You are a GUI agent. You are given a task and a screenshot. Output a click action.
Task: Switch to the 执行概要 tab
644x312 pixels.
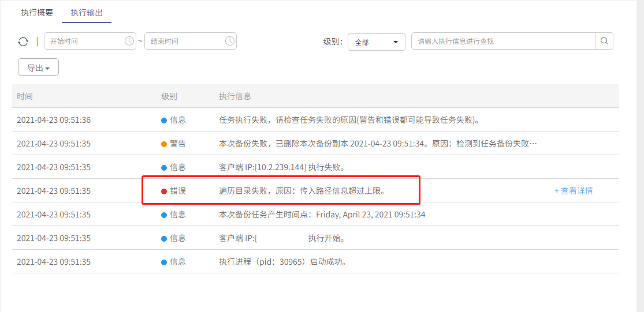point(37,12)
